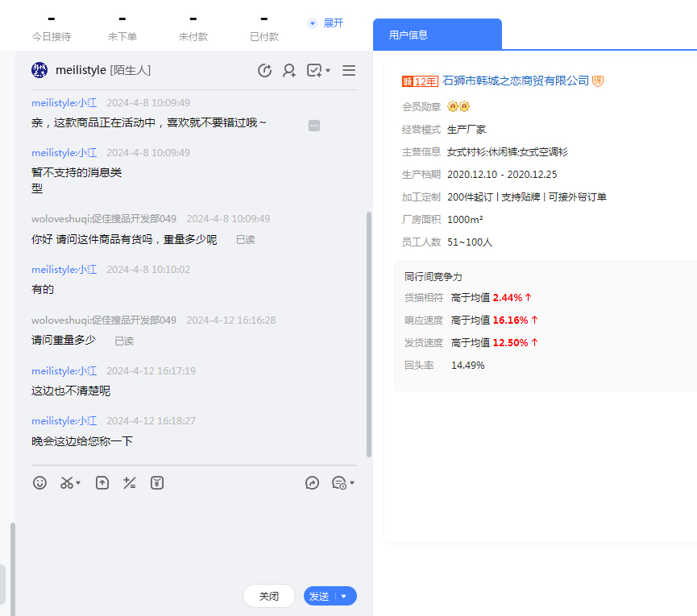This screenshot has width=697, height=616.
Task: Open send options arrow on 发送 button
Action: 344,597
